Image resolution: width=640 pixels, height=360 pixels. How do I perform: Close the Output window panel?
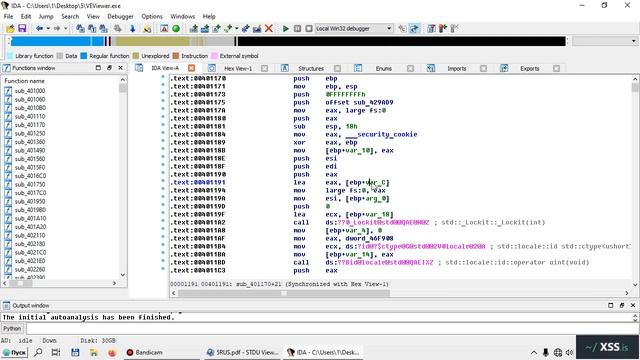633,305
